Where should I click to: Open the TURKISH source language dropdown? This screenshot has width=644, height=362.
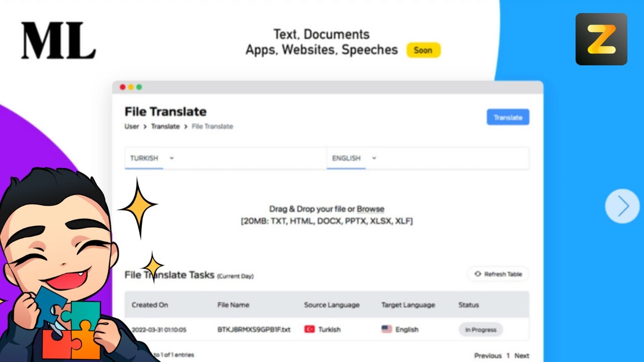click(x=151, y=158)
